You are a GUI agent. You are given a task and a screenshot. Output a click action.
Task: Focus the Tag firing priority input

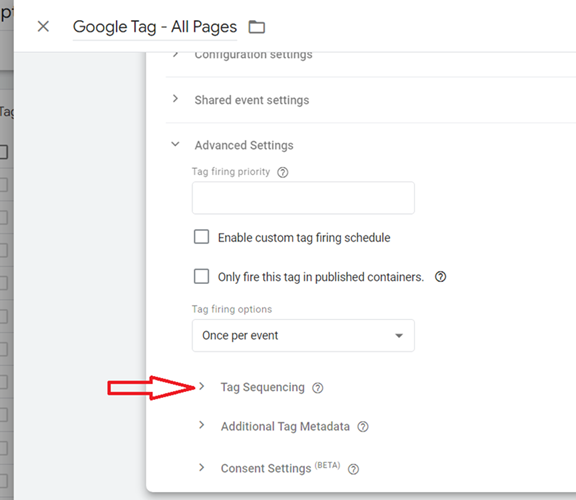click(303, 198)
